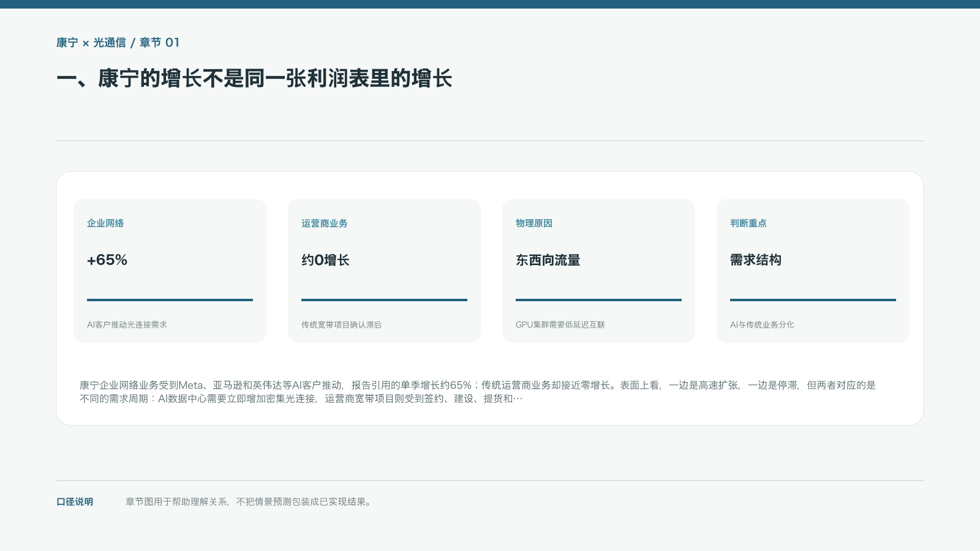Click caption 传统宽带项目确认滞后
The image size is (980, 551).
(x=341, y=324)
